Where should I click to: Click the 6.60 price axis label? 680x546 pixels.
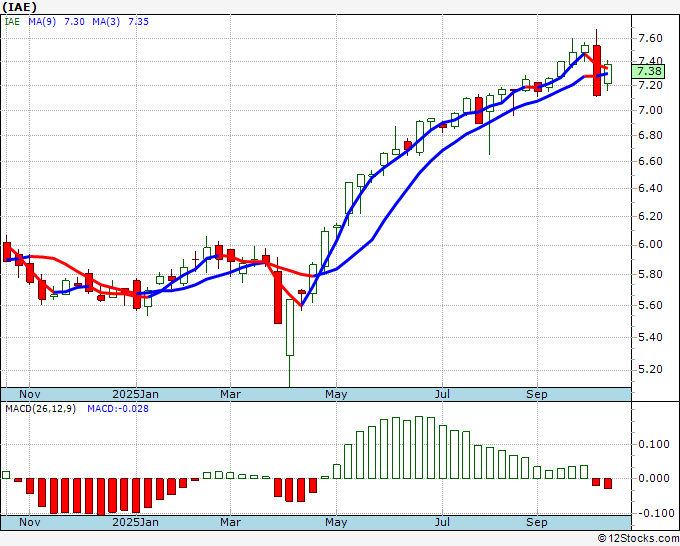650,161
